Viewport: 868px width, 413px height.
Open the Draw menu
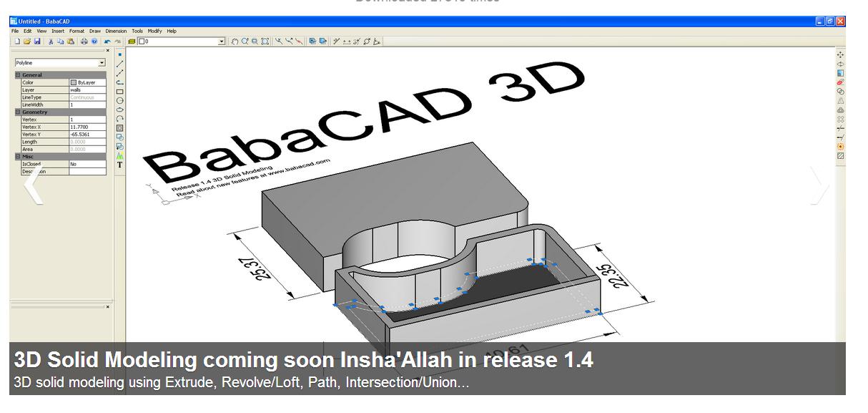[x=95, y=31]
